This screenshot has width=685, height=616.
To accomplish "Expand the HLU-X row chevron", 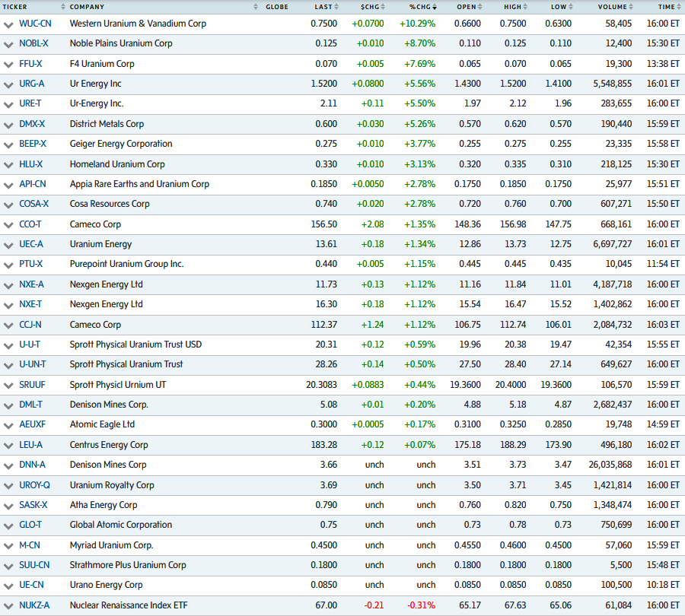I will (x=8, y=166).
